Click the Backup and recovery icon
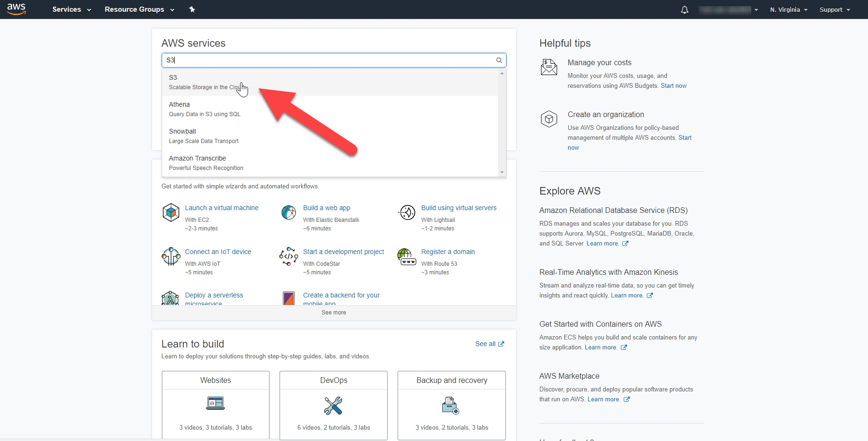 [451, 406]
